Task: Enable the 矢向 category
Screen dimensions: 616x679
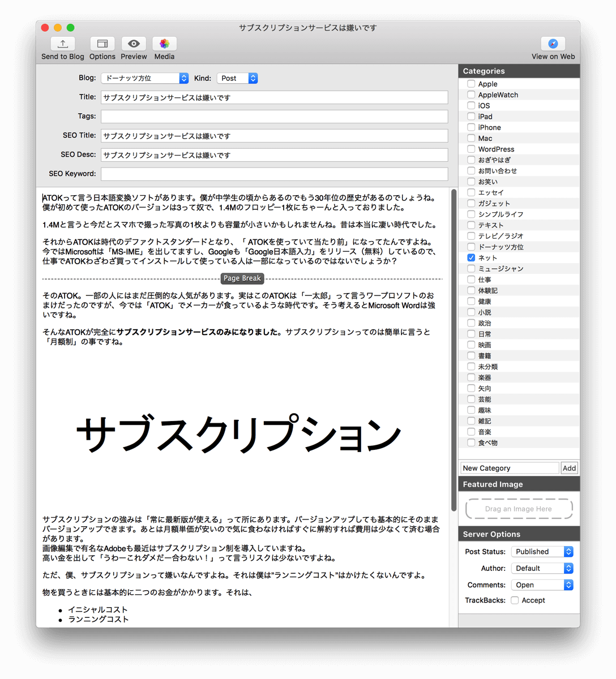Action: pyautogui.click(x=471, y=388)
